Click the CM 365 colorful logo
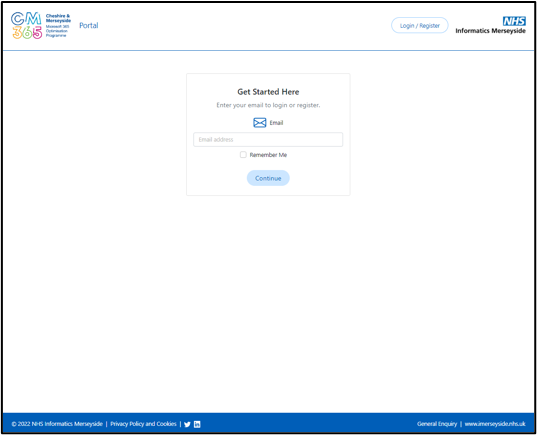The width and height of the screenshot is (537, 435). [x=27, y=25]
